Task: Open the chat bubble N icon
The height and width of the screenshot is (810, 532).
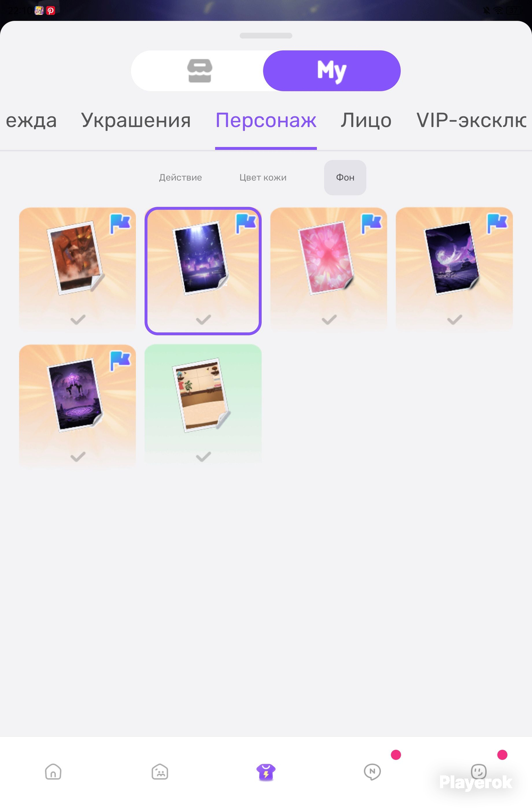Action: 372,772
